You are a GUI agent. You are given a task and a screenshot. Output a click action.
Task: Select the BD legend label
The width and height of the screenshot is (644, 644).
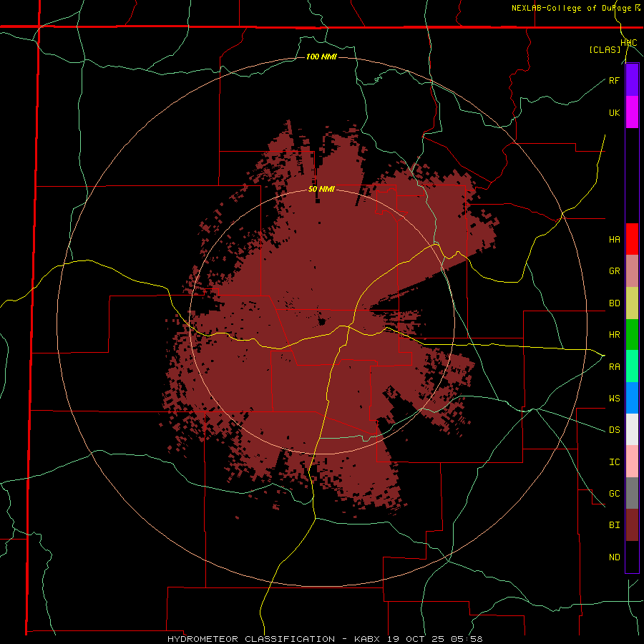(614, 303)
